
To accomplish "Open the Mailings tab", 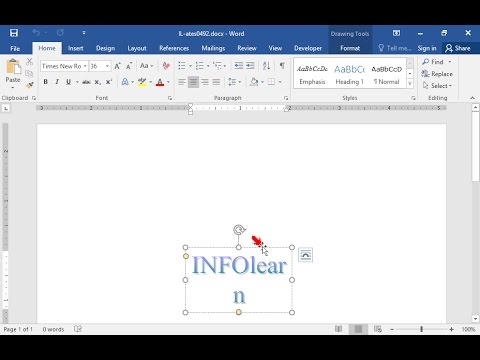I will [x=213, y=48].
